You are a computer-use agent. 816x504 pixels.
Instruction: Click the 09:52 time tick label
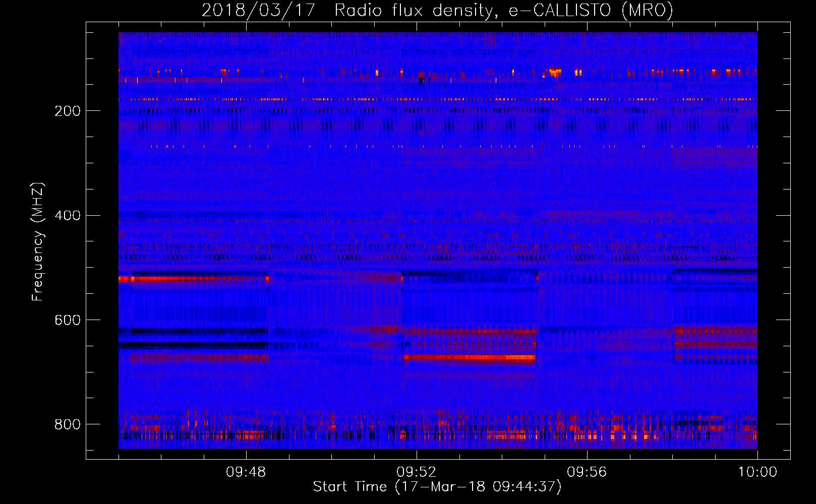coord(417,472)
